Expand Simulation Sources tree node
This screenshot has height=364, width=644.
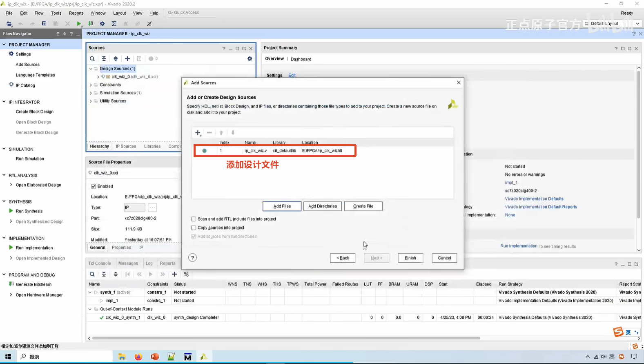click(x=91, y=93)
